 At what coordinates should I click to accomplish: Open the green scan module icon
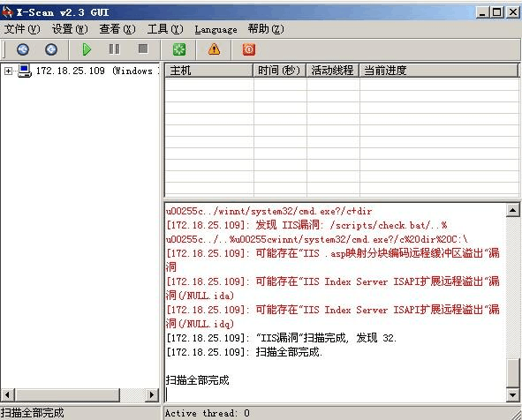[x=179, y=49]
